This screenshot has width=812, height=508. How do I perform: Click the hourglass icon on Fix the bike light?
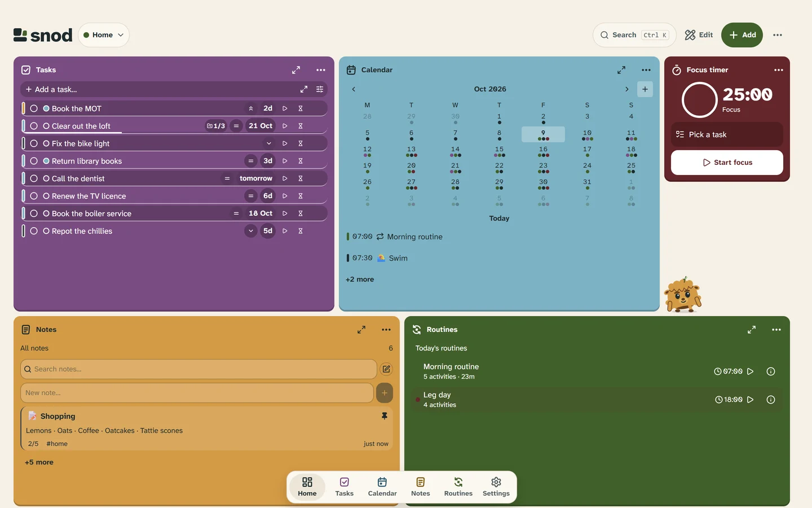[x=301, y=143]
